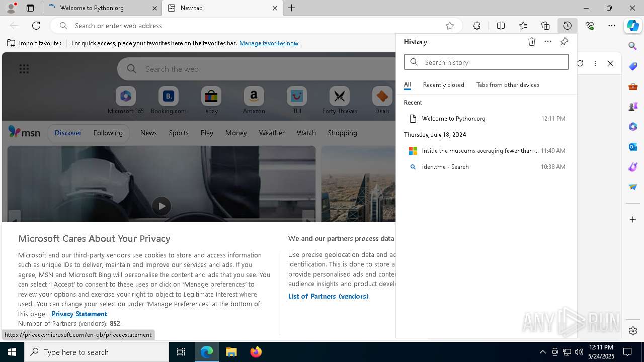The height and width of the screenshot is (362, 644).
Task: Open List of Partners (vendors) link
Action: click(328, 296)
